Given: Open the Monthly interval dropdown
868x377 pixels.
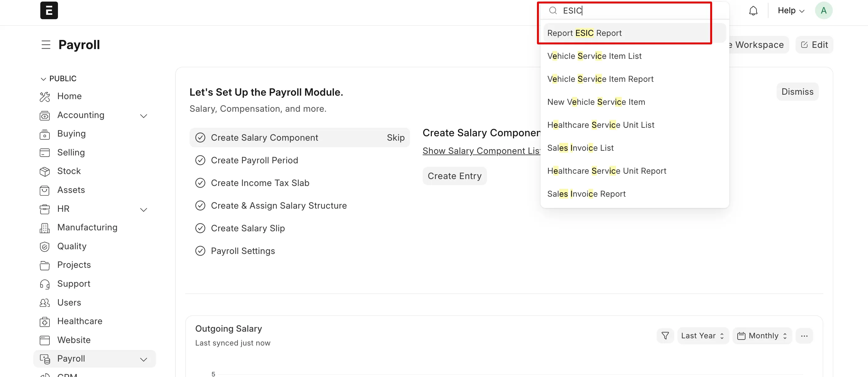Looking at the screenshot, I should point(762,335).
